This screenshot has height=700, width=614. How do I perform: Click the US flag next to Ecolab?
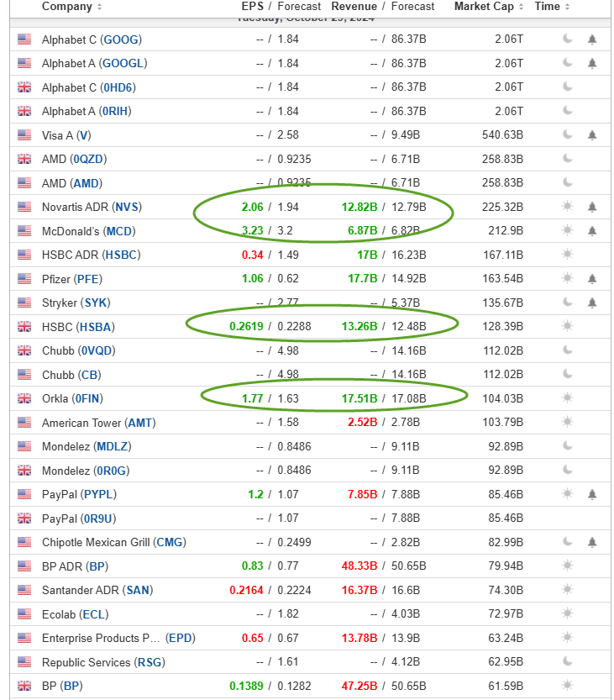coord(24,613)
